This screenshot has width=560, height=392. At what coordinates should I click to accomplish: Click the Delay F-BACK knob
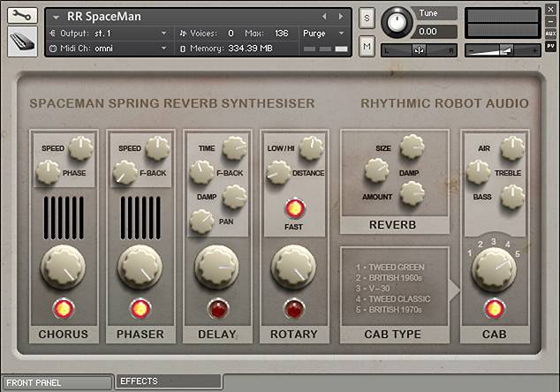pos(201,172)
